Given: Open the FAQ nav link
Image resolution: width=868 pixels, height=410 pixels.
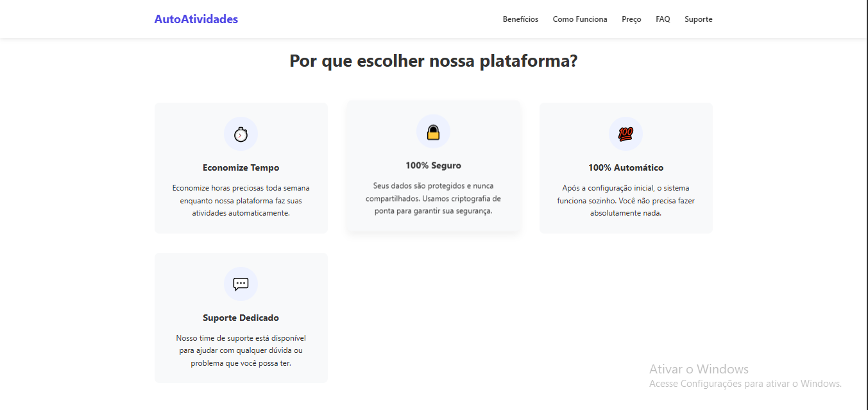Looking at the screenshot, I should point(663,19).
